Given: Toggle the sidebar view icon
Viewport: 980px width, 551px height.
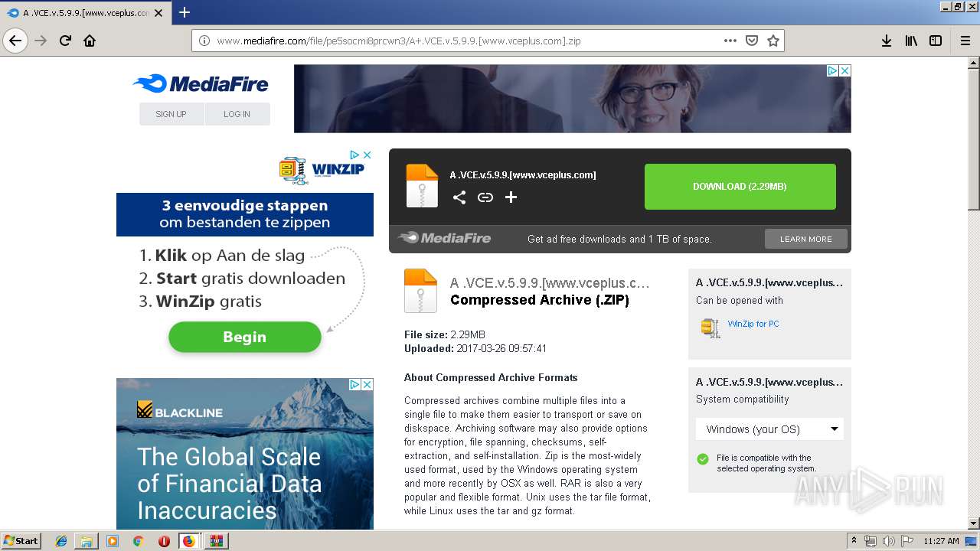Looking at the screenshot, I should 936,41.
